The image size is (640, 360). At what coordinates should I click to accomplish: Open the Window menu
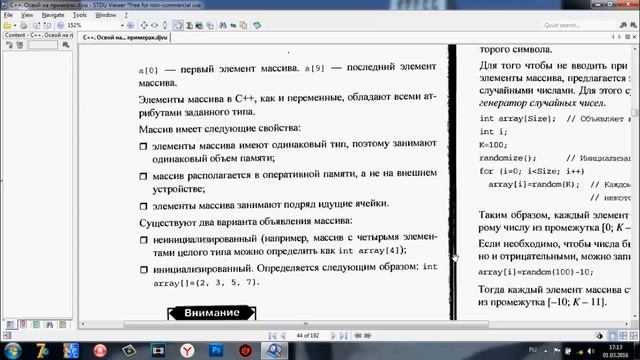coord(105,15)
